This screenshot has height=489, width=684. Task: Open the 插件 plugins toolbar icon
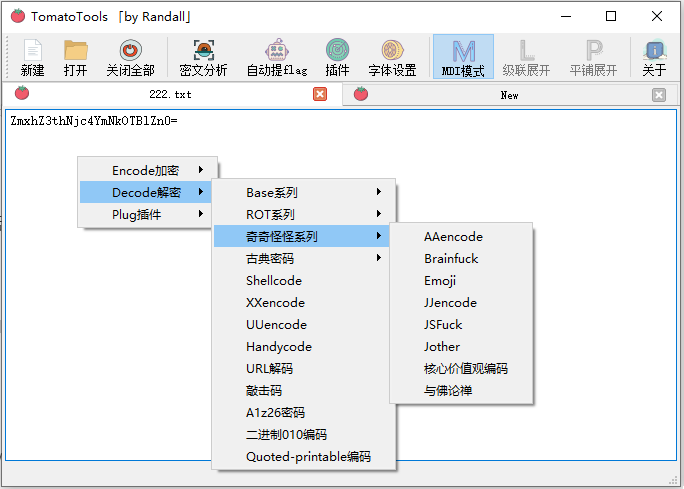coord(337,57)
